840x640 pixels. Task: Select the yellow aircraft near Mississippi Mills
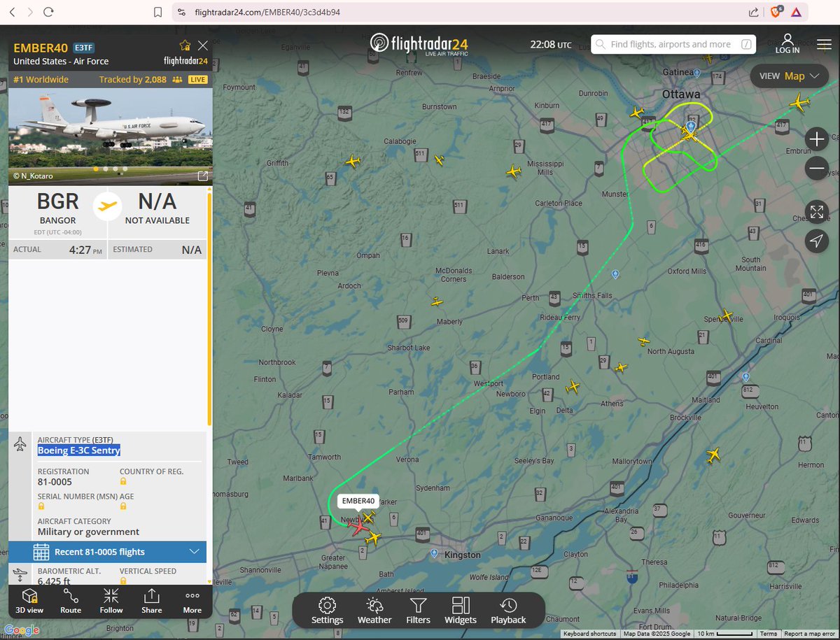tap(514, 171)
